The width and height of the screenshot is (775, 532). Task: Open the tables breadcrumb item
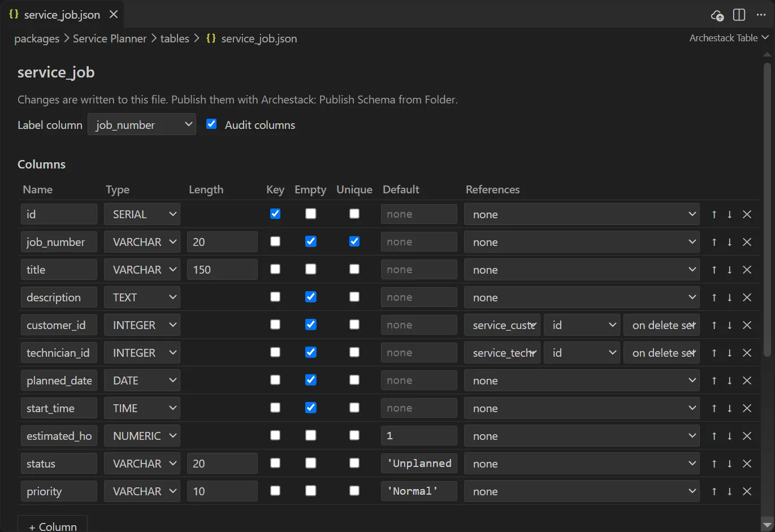tap(175, 38)
